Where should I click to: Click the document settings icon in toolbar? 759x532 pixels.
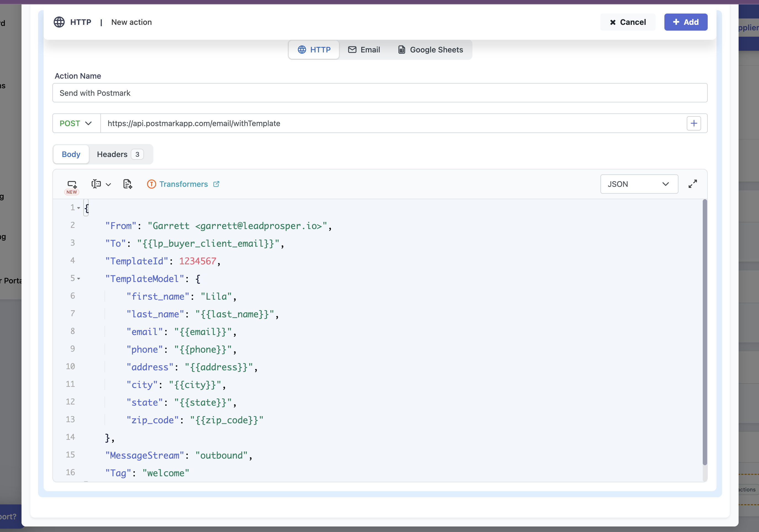pos(127,184)
